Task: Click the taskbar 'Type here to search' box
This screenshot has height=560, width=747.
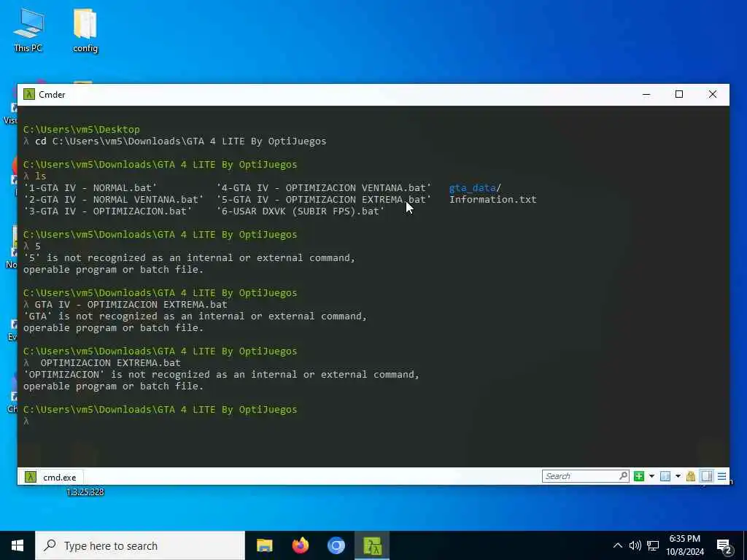Action: tap(139, 545)
